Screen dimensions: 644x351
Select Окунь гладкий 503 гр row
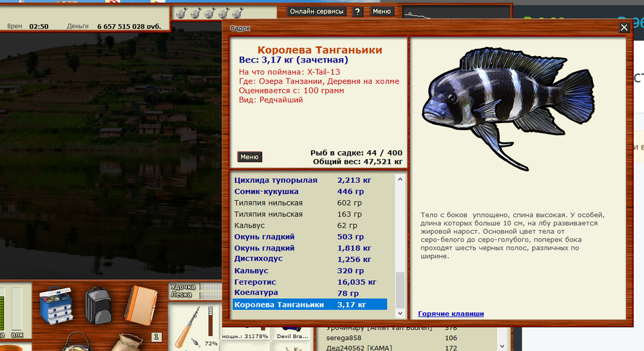tap(310, 236)
